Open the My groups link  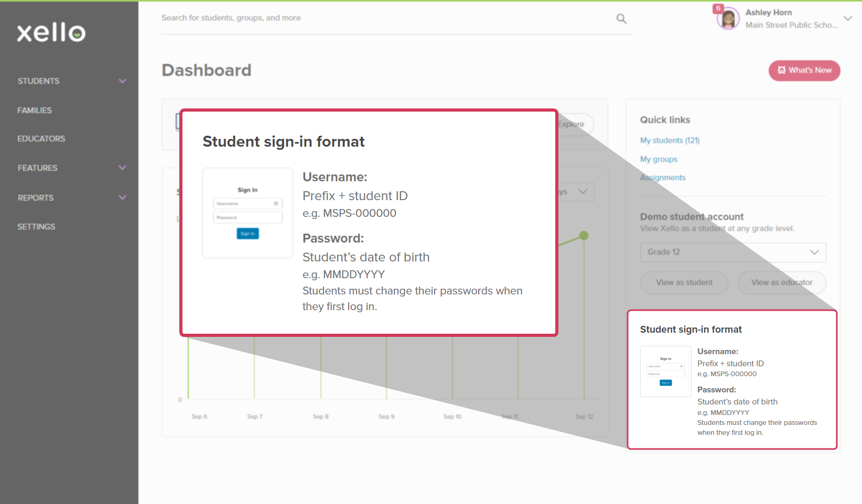pyautogui.click(x=659, y=159)
